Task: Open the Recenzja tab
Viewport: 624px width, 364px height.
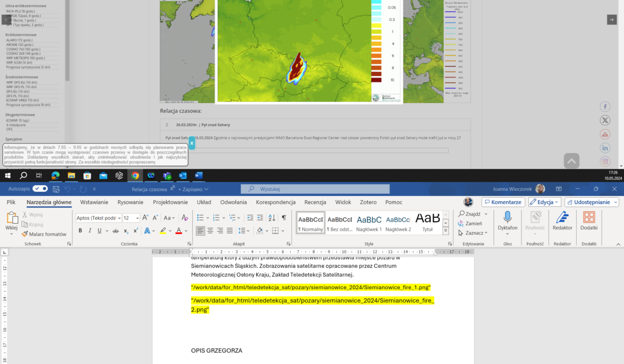Action: click(315, 202)
